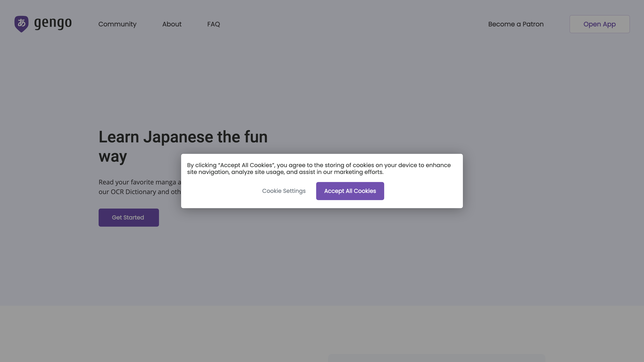644x362 pixels.
Task: Open the Community menu item
Action: [117, 24]
